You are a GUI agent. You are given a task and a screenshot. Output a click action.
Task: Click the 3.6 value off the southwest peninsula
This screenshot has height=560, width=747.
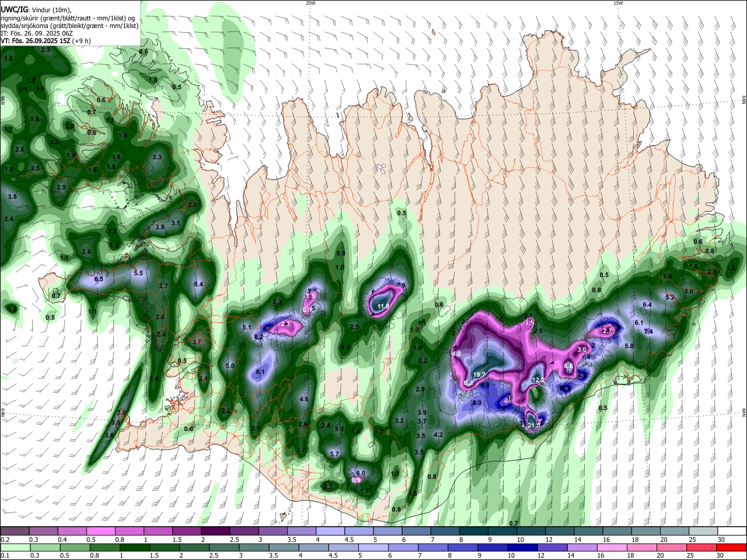pos(109,435)
